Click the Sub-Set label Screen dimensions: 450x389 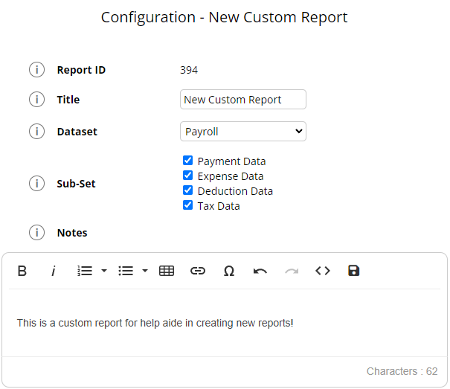point(76,184)
